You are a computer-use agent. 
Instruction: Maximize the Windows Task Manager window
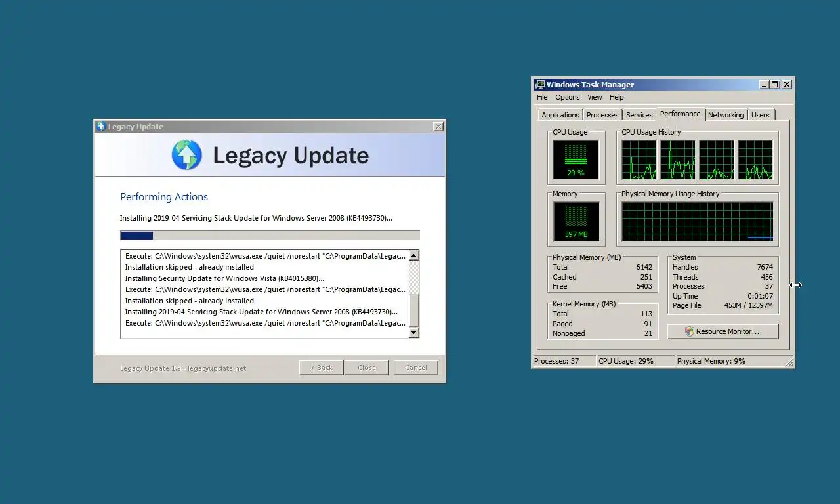click(x=774, y=84)
